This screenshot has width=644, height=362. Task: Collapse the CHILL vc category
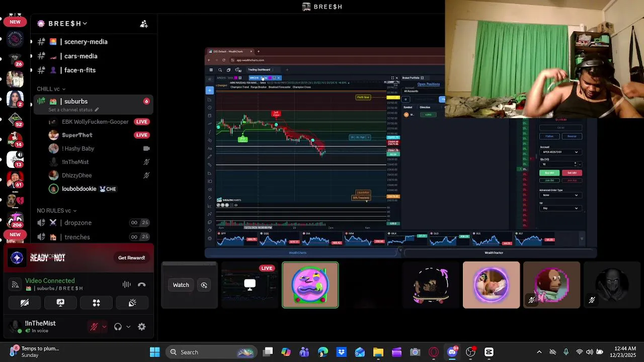point(51,89)
